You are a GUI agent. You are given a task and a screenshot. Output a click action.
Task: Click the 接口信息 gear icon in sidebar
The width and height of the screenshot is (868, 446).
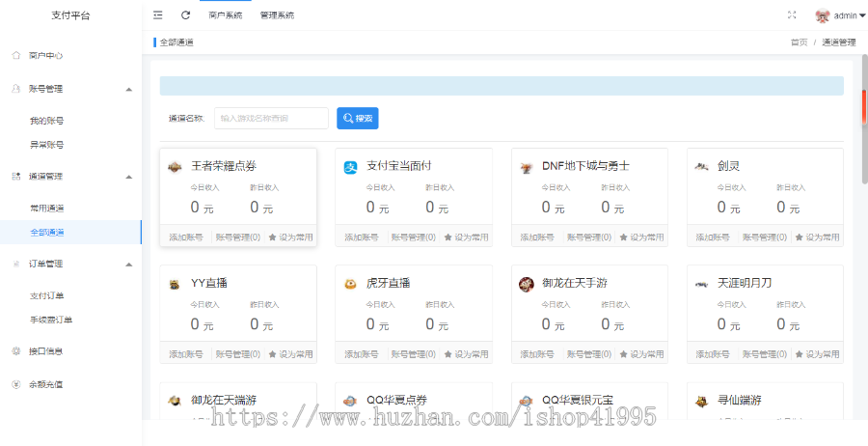tap(16, 351)
